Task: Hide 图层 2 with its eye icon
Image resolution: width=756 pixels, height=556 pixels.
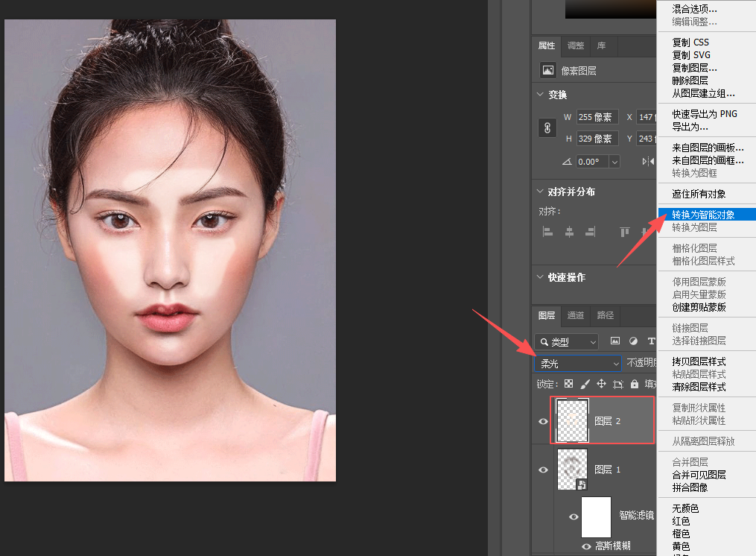Action: point(544,421)
